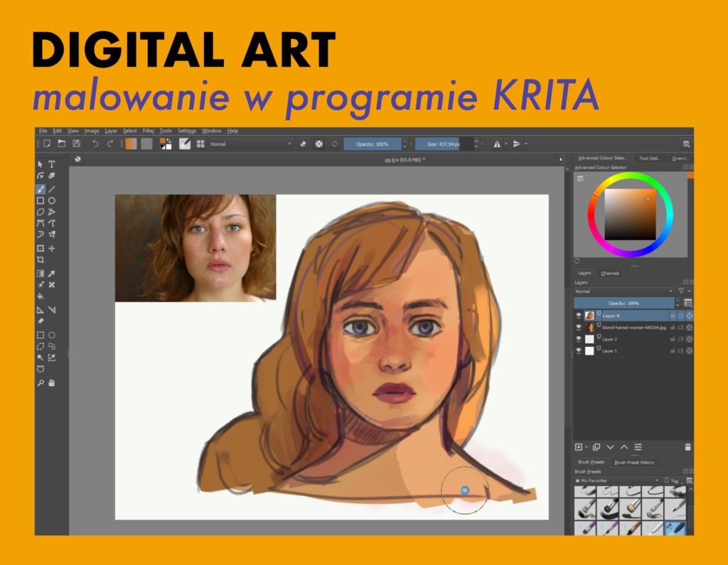Image resolution: width=728 pixels, height=565 pixels.
Task: Move the layer down in the stack
Action: [610, 447]
